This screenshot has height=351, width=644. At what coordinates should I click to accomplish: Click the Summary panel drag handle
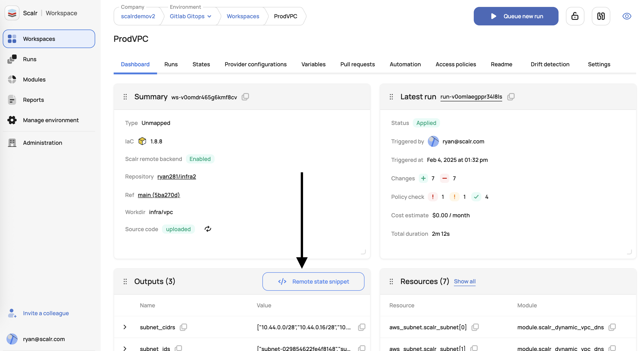125,97
